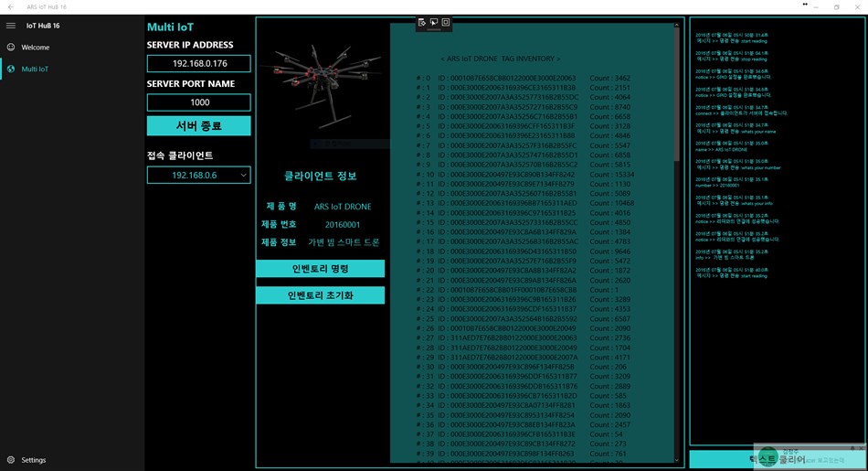
Task: Dismiss the notification toast with X
Action: tap(862, 448)
